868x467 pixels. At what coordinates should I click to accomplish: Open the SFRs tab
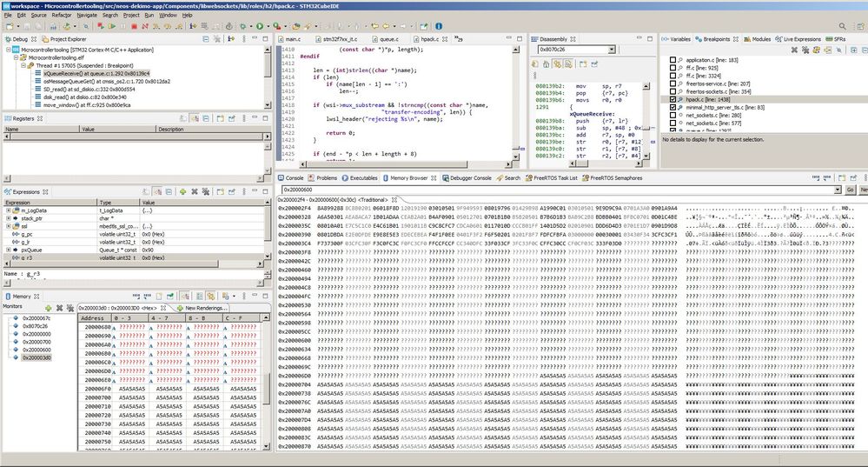836,39
